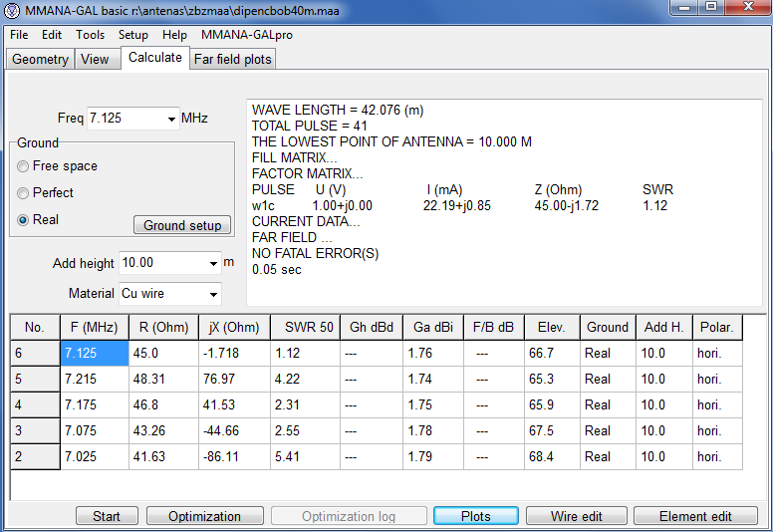Click the SWR 50 column header
Image resolution: width=773 pixels, height=532 pixels.
(305, 328)
